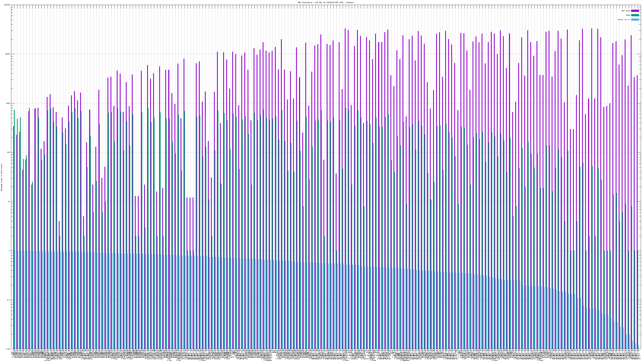Click the 1000 y-axis tick label
Image resolution: width=644 pixels, height=362 pixels.
[8, 103]
